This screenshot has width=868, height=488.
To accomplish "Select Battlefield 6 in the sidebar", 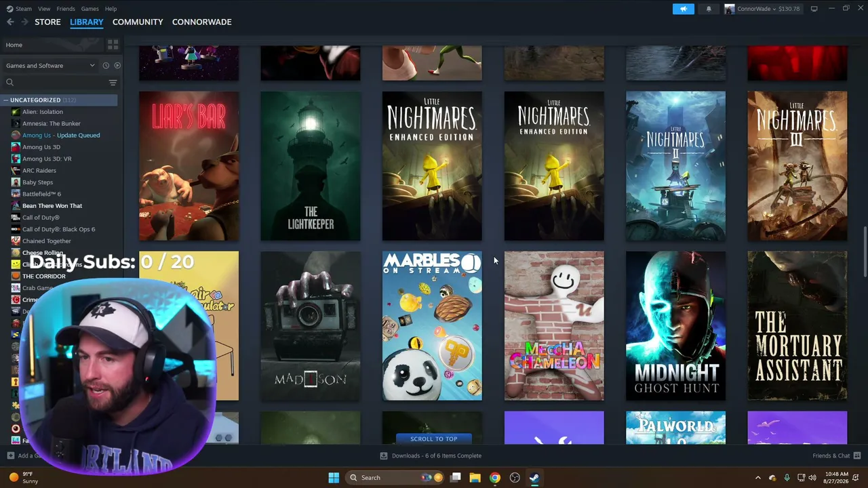I will [x=41, y=194].
